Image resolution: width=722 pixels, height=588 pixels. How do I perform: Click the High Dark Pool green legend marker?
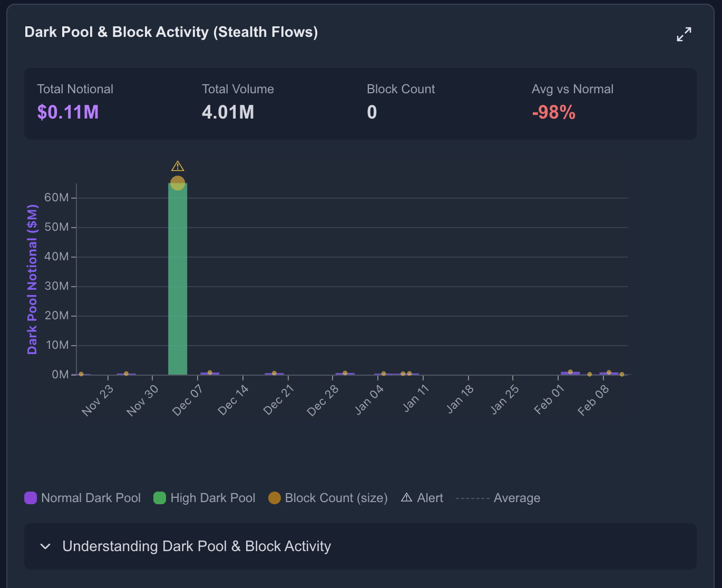tap(159, 497)
